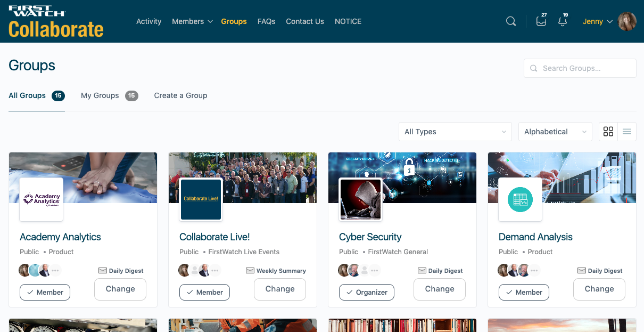This screenshot has height=332, width=644.
Task: Click first member avatar in Academy Analytics
Action: pos(25,270)
